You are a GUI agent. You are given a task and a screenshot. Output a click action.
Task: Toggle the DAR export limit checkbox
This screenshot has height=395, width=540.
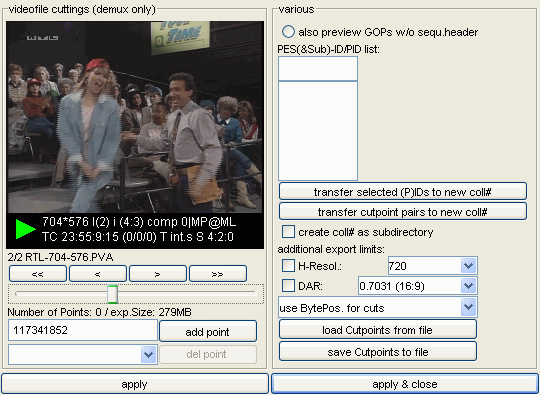(288, 285)
